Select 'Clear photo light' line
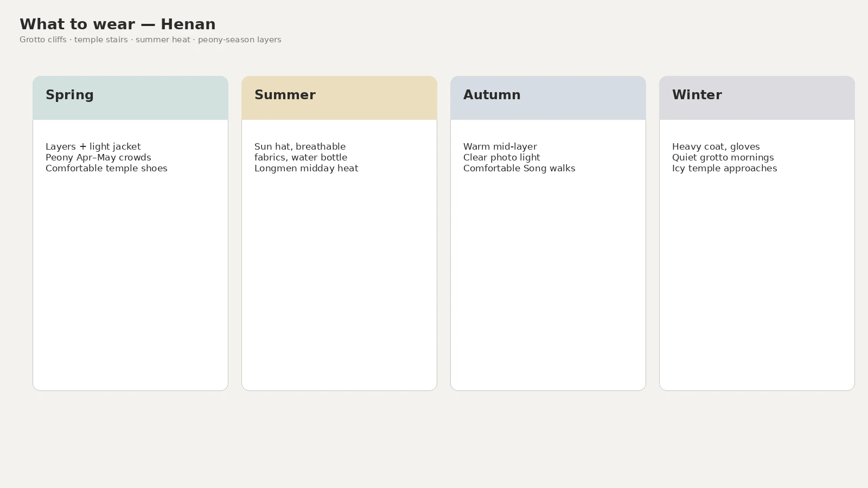Screen dimensions: 868x488 point(502,157)
